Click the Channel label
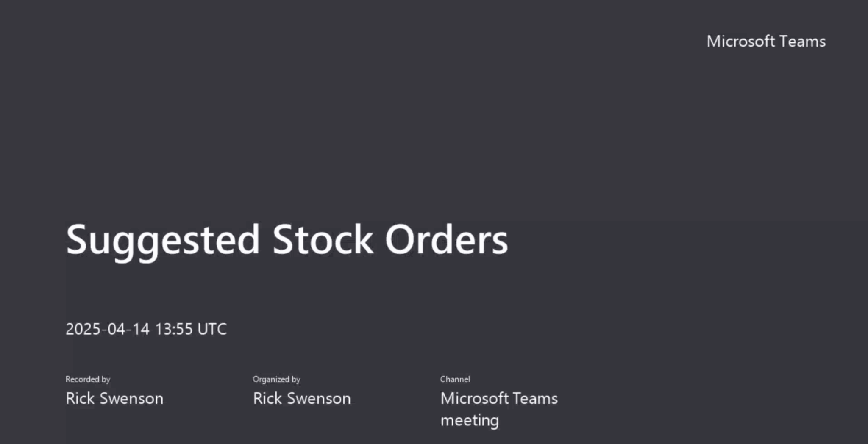868x444 pixels. pos(455,379)
